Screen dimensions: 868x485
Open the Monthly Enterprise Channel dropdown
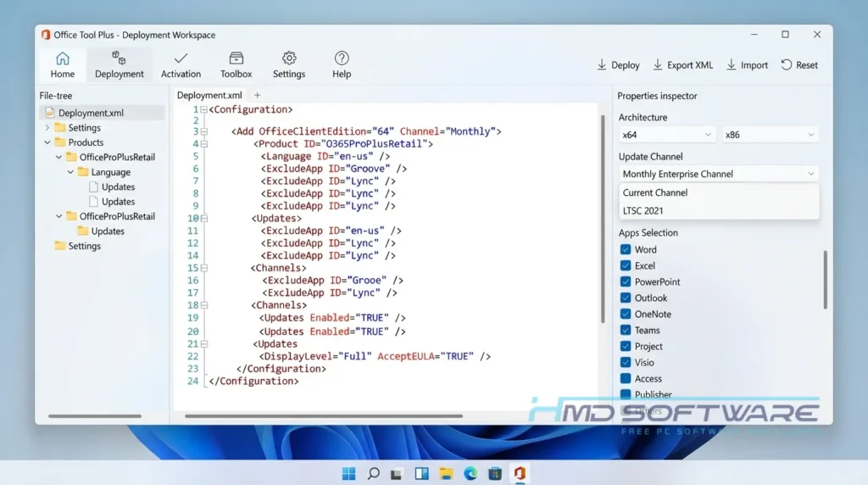tap(719, 174)
